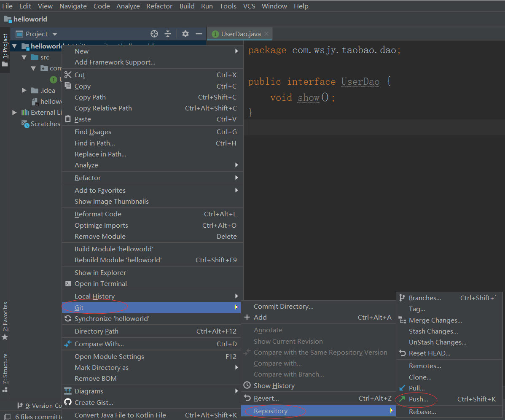The width and height of the screenshot is (505, 420).
Task: Click the Open in Terminal icon
Action: [x=68, y=283]
